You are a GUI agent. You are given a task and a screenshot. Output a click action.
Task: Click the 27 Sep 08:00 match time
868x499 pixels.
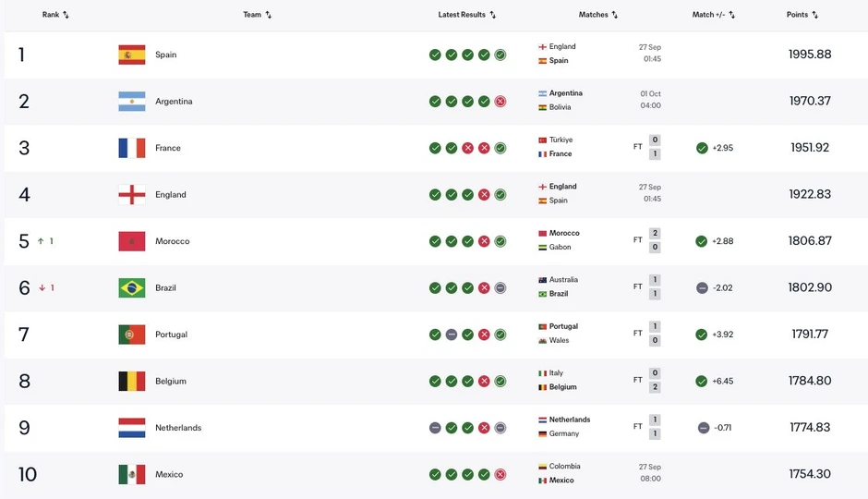coord(650,473)
